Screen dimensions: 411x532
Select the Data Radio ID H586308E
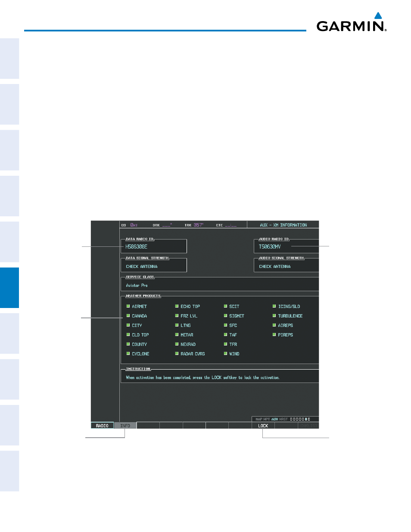pos(136,246)
